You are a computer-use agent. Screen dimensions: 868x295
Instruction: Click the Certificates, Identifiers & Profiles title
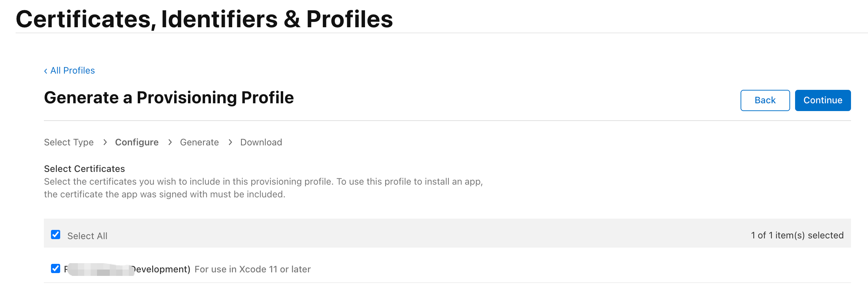pyautogui.click(x=204, y=19)
